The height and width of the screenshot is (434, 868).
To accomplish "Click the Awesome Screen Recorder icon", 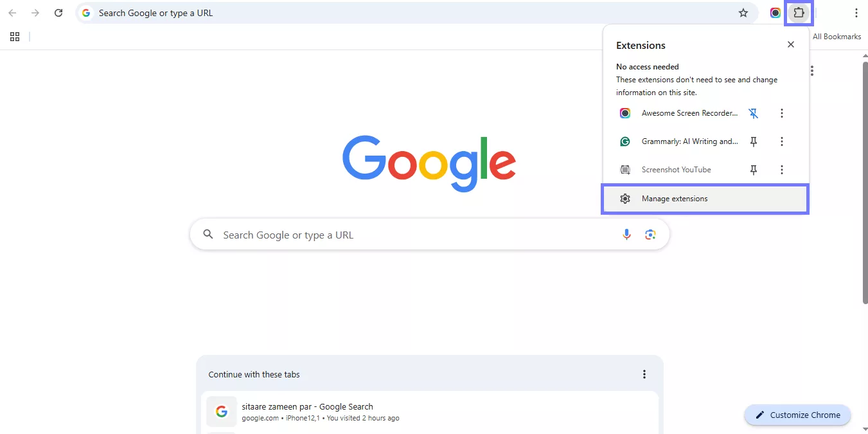I will [624, 113].
